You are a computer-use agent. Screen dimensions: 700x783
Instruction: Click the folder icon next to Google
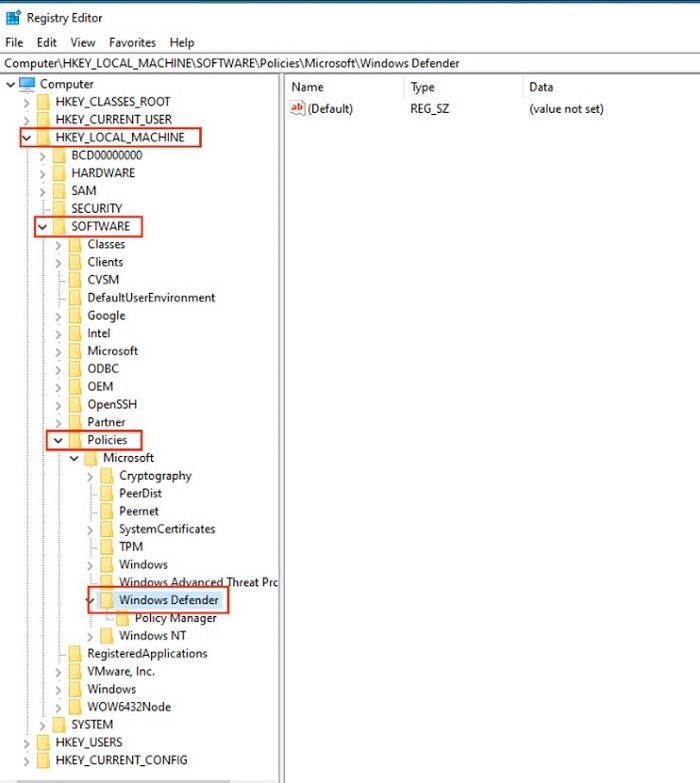tap(75, 315)
